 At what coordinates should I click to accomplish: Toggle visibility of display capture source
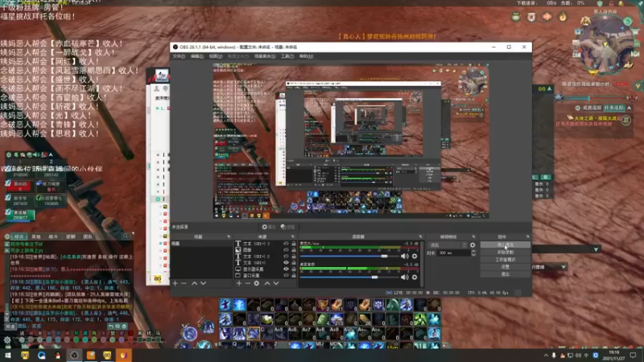[286, 269]
